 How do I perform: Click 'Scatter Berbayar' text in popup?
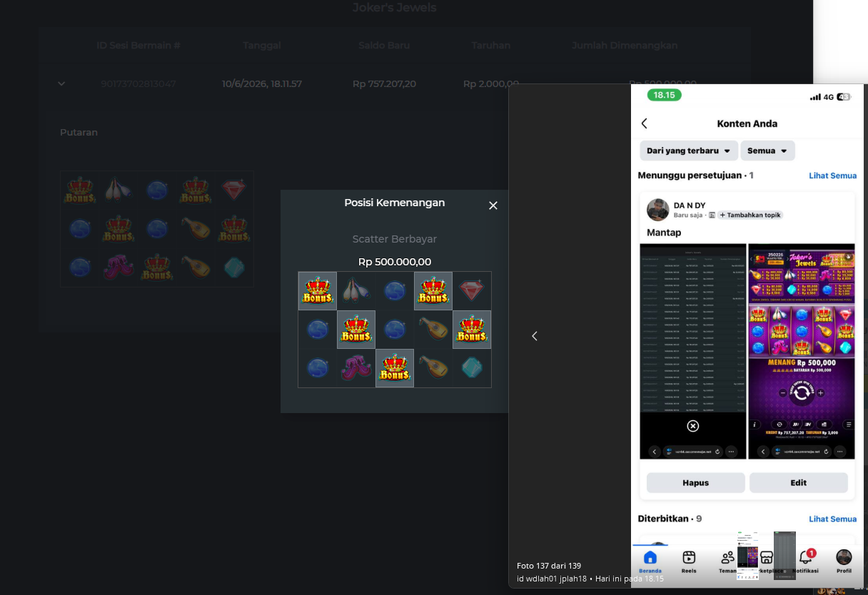point(394,239)
